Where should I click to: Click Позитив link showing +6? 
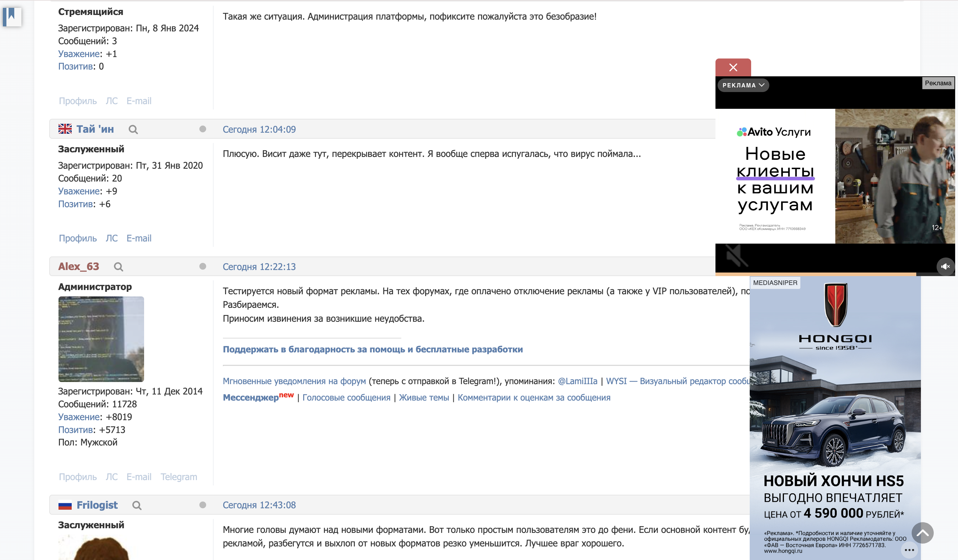(x=76, y=204)
